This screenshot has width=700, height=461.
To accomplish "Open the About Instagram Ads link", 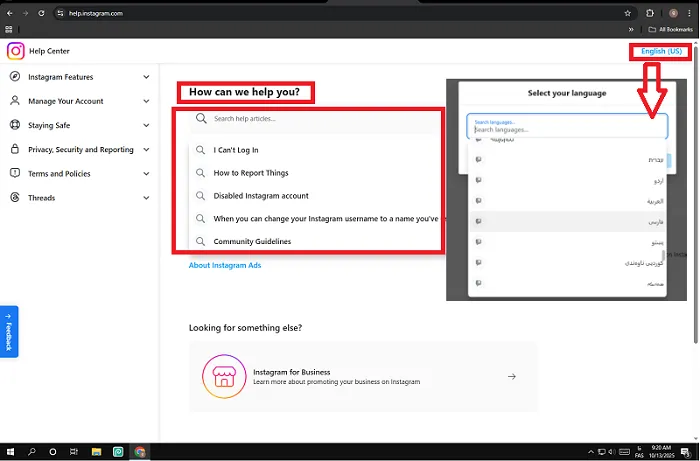I will (x=225, y=265).
